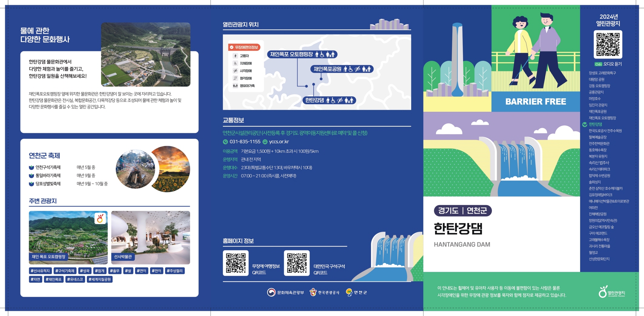Open the 선사박물관 photo thumbnail

point(151,238)
